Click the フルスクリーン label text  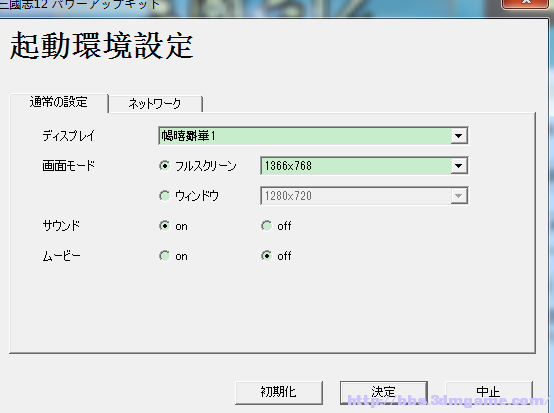206,166
